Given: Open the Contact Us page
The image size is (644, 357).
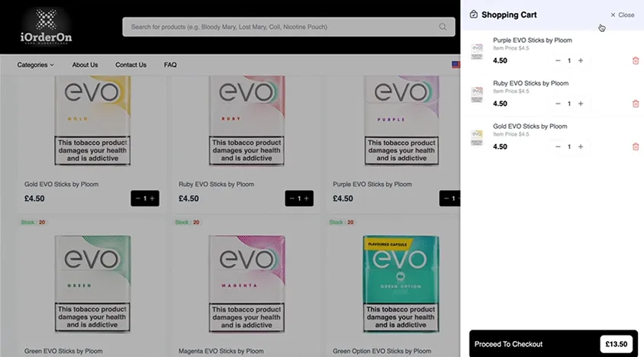Looking at the screenshot, I should [130, 65].
